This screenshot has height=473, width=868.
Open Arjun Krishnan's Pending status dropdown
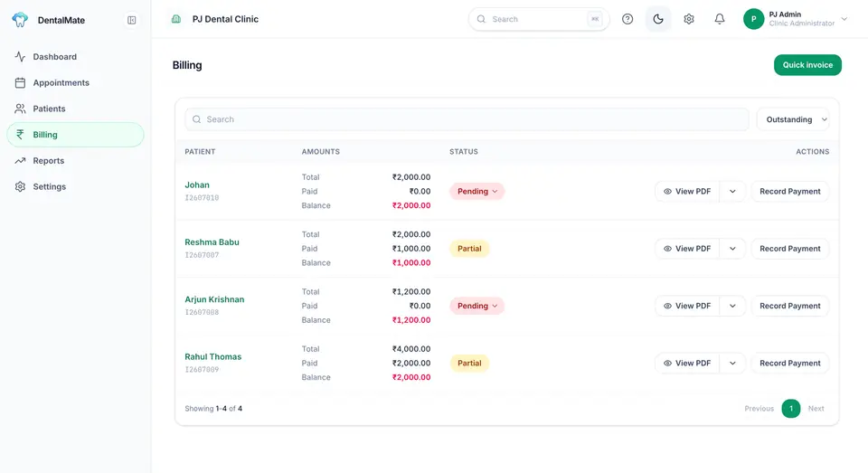pyautogui.click(x=476, y=306)
